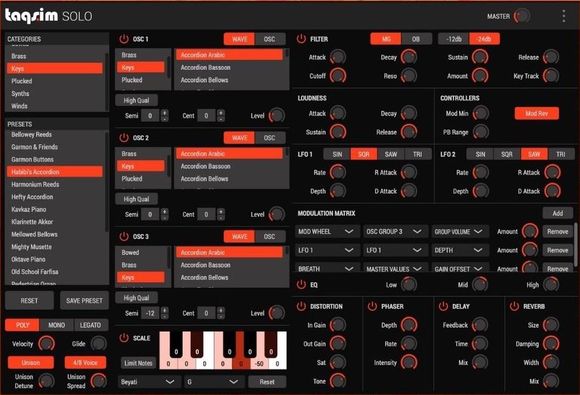Screen dimensions: 580x395
Task: Click the MASTER volume knob
Action: tap(522, 16)
